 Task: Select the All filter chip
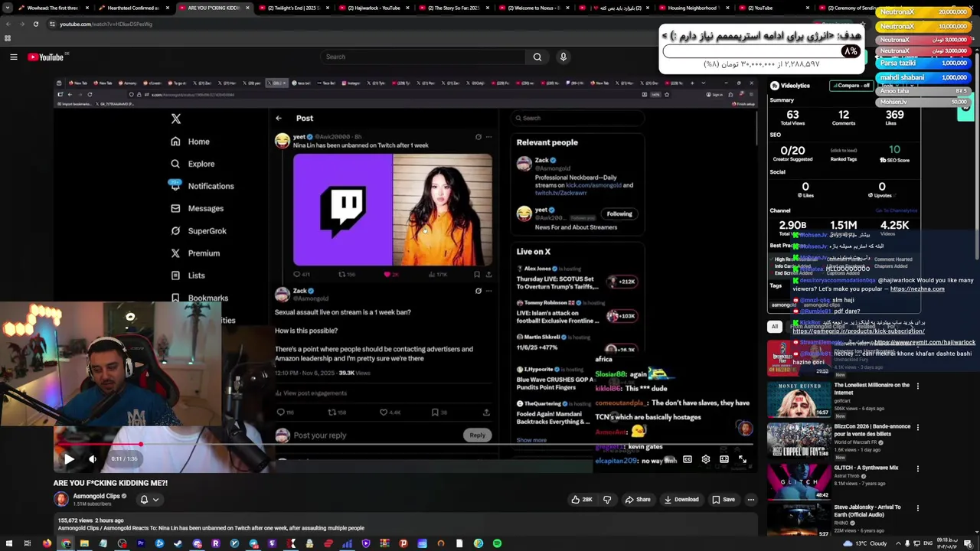(x=775, y=327)
